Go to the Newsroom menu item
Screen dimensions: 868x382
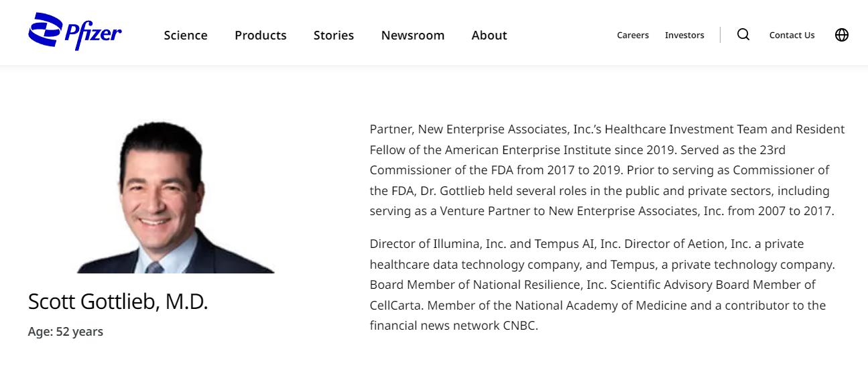413,36
